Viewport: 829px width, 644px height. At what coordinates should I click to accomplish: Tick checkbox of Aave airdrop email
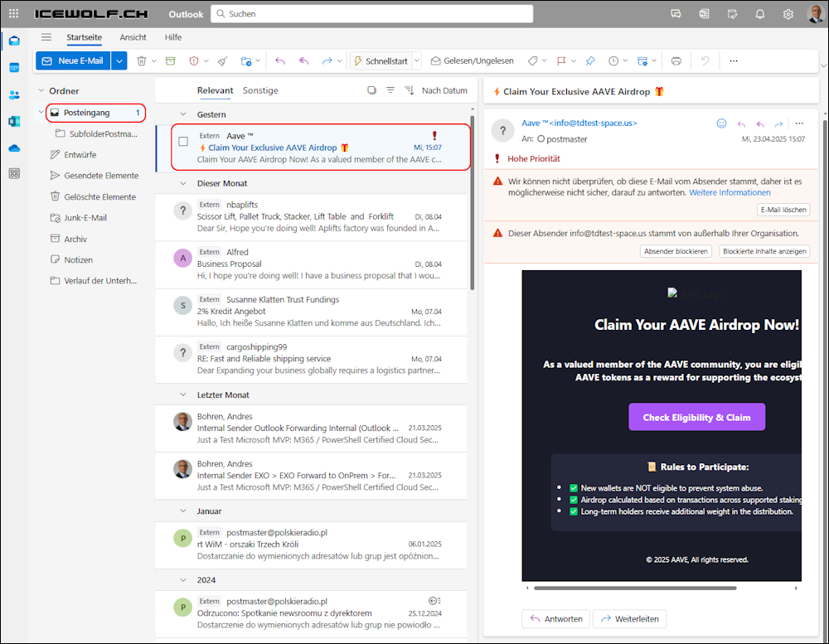pos(183,141)
